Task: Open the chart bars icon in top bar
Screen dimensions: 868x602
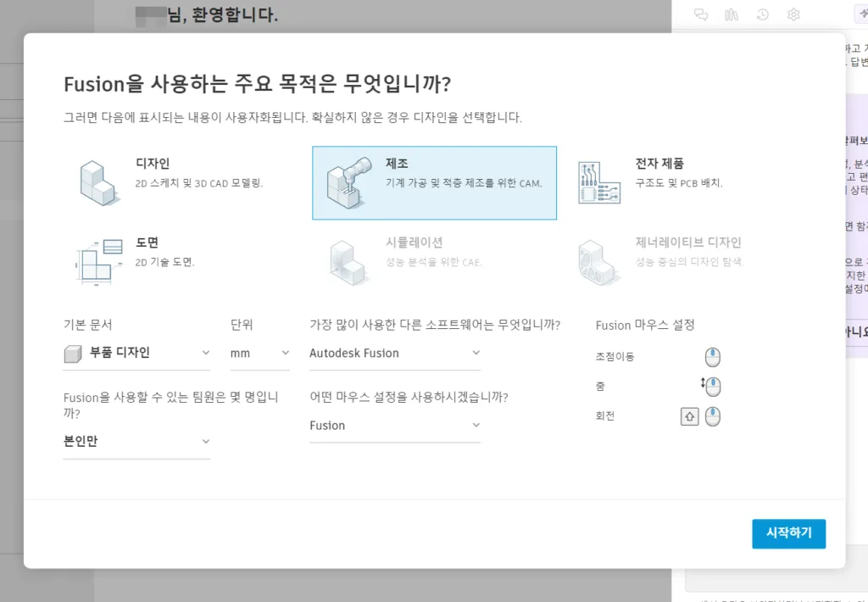Action: (732, 14)
